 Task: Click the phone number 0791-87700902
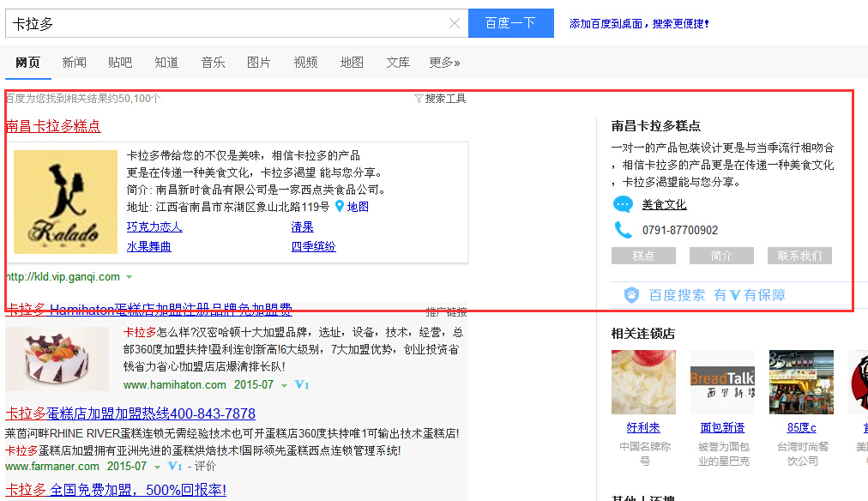pyautogui.click(x=680, y=230)
